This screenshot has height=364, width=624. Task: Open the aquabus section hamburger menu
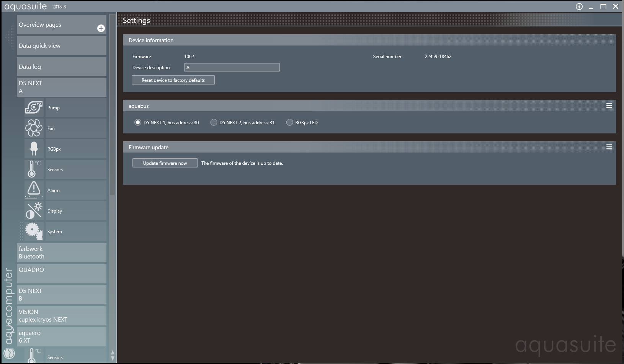(609, 106)
